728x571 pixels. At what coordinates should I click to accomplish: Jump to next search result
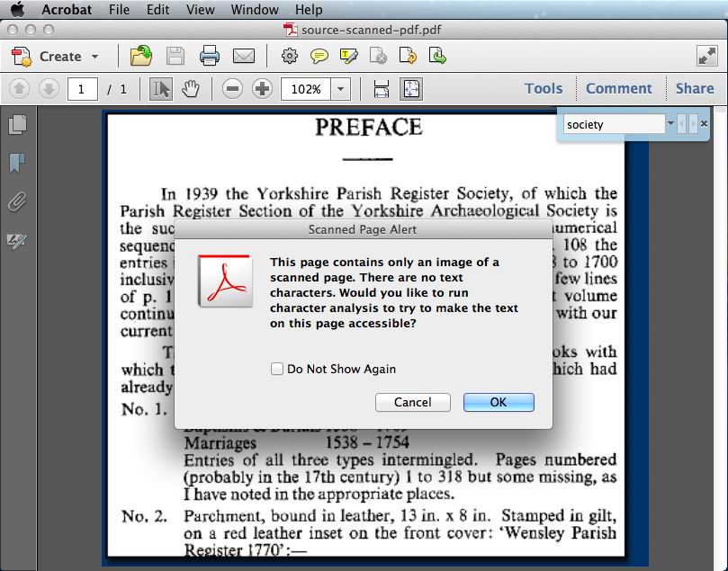(693, 123)
